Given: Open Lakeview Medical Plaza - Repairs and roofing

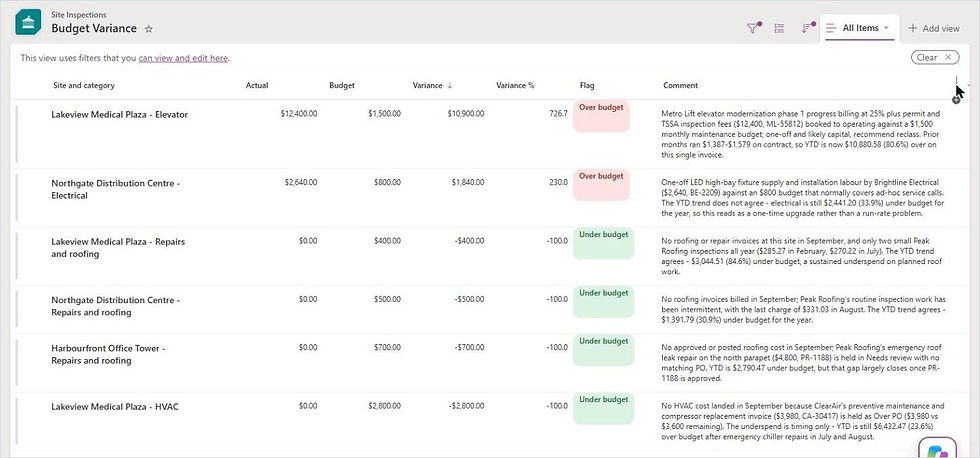Looking at the screenshot, I should tap(118, 248).
